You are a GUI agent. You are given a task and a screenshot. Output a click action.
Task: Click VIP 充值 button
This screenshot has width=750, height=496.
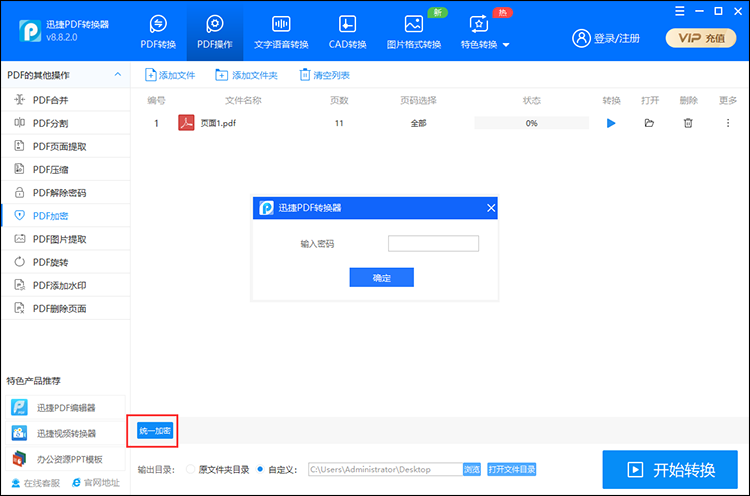701,38
